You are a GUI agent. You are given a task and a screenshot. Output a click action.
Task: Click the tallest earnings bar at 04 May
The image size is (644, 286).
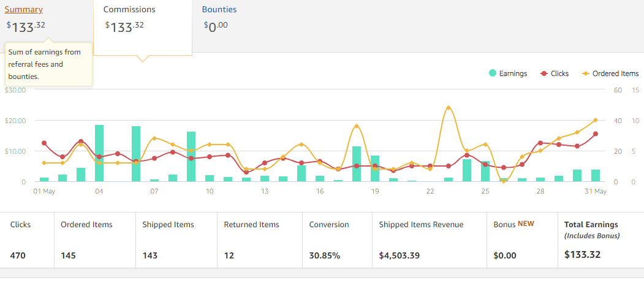pyautogui.click(x=99, y=153)
